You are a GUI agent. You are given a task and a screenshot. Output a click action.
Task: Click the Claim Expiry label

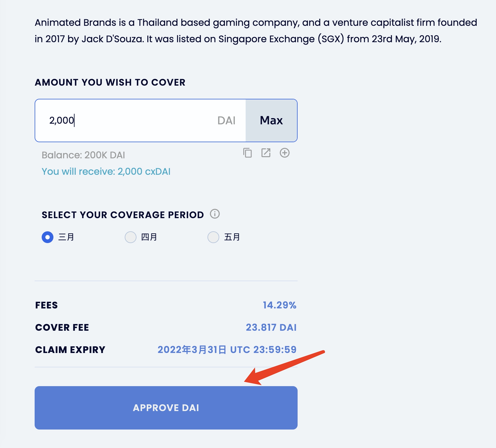(70, 350)
